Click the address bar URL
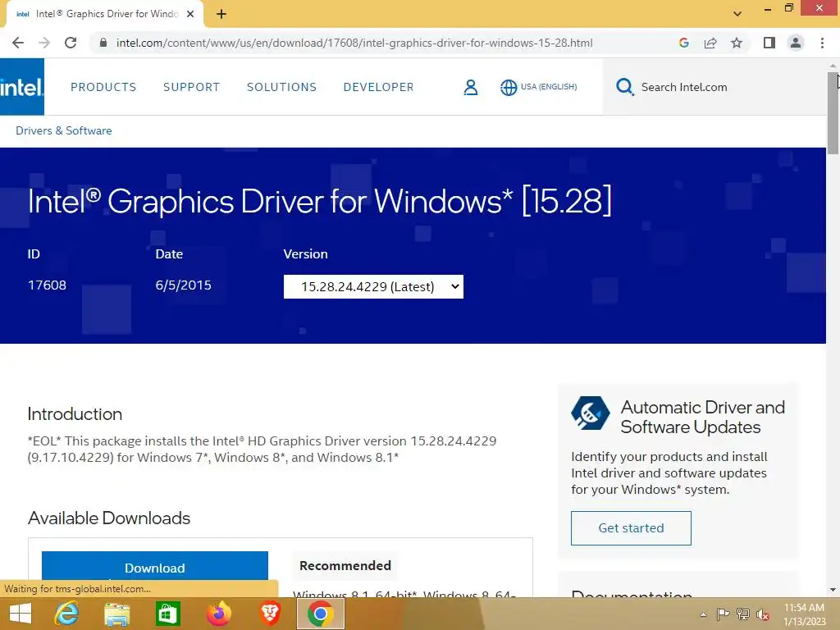The width and height of the screenshot is (840, 630). pyautogui.click(x=354, y=43)
